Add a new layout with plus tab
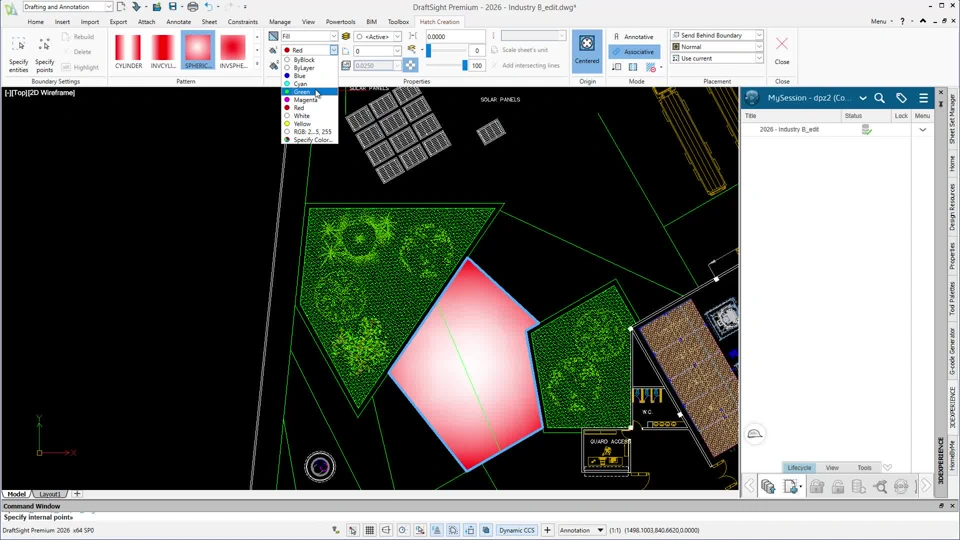This screenshot has width=960, height=540. click(77, 493)
